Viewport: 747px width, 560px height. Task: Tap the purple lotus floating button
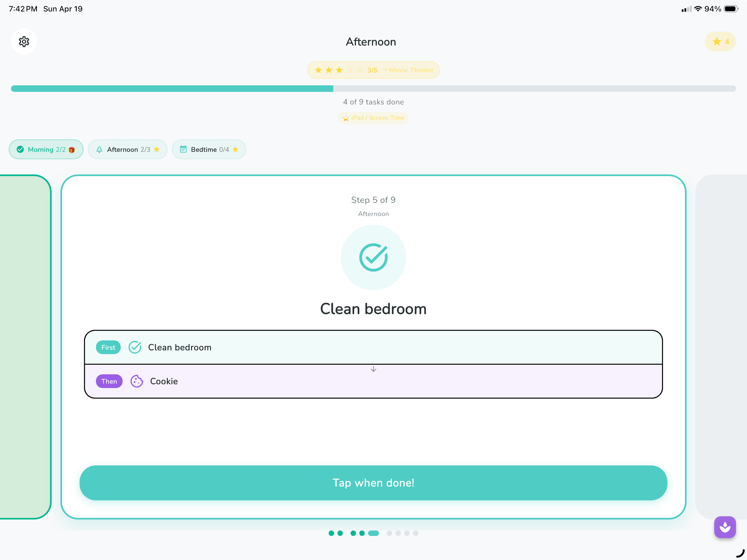coord(725,527)
